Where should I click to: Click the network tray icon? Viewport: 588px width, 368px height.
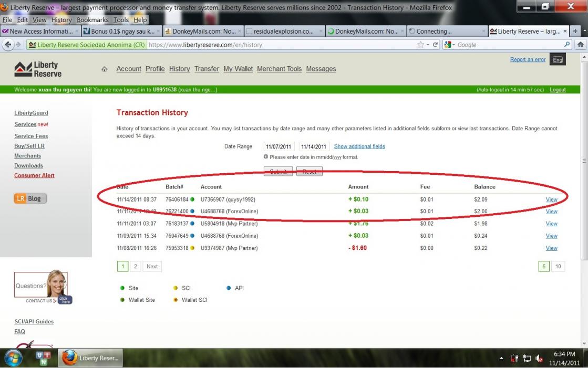pos(527,359)
